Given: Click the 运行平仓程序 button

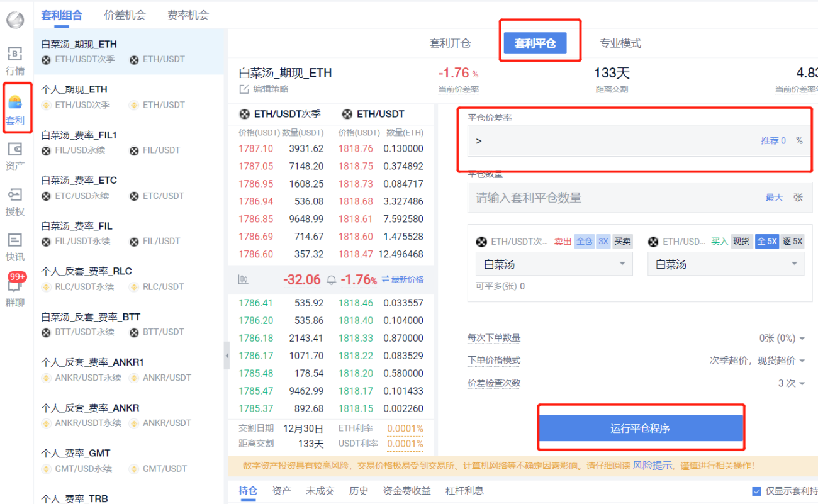Looking at the screenshot, I should pyautogui.click(x=641, y=428).
